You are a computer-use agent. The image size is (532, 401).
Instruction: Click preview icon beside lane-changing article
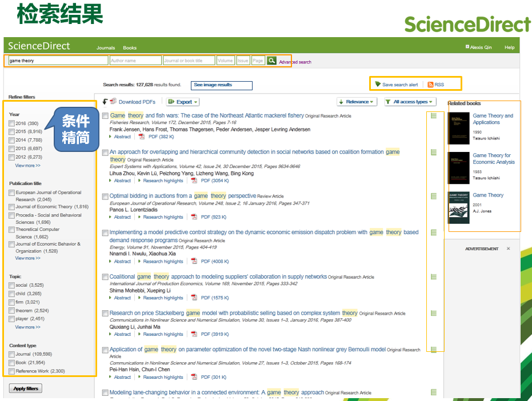point(434,392)
